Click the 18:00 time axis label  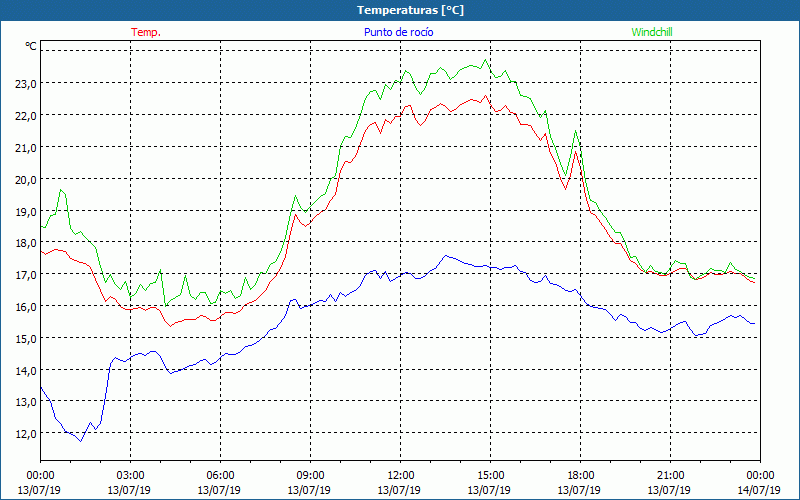point(580,476)
